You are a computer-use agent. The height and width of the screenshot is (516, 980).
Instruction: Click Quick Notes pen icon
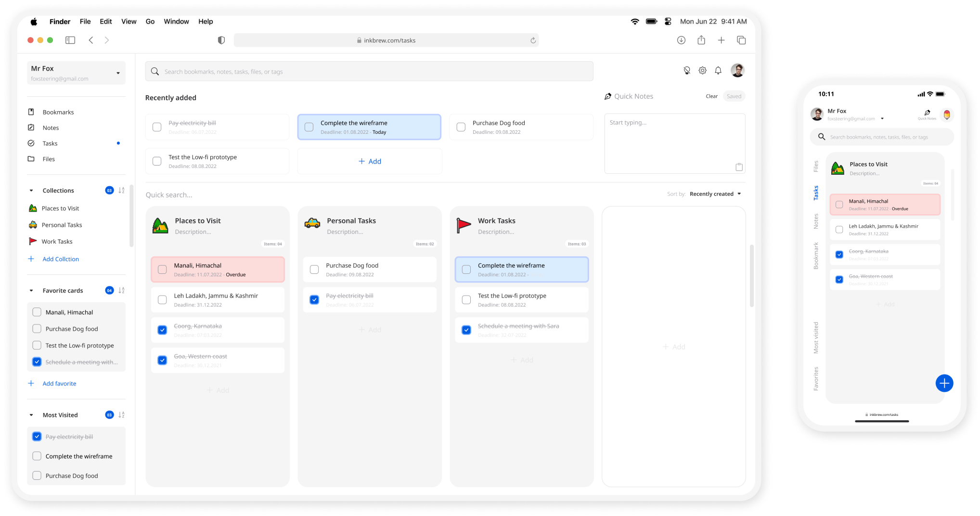click(608, 96)
